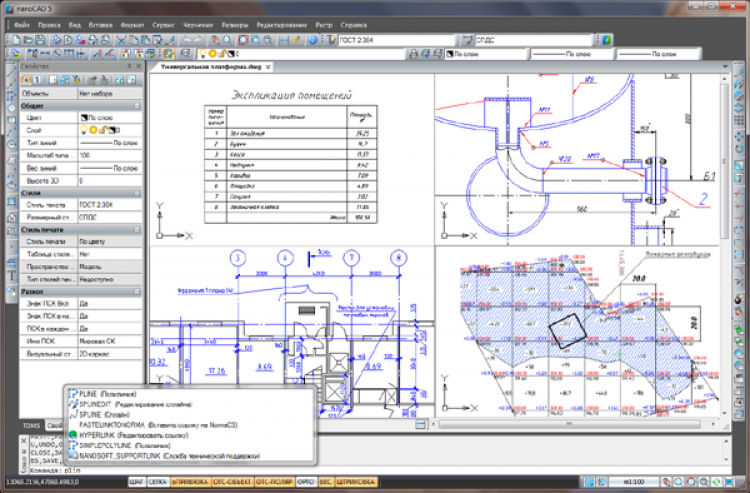Image resolution: width=750 pixels, height=493 pixels.
Task: Open the СПДС dimension style dropdown
Action: tap(534, 40)
